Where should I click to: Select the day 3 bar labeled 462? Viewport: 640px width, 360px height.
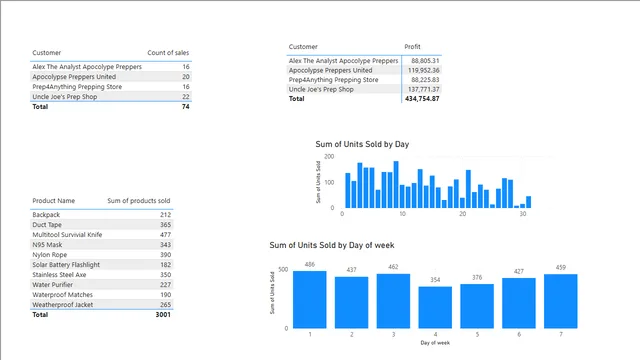point(393,301)
